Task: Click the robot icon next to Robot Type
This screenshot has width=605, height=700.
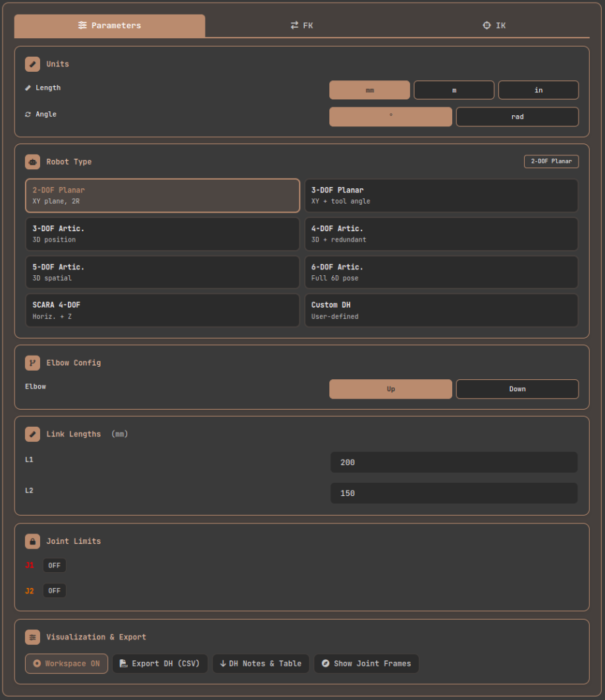Action: 32,161
